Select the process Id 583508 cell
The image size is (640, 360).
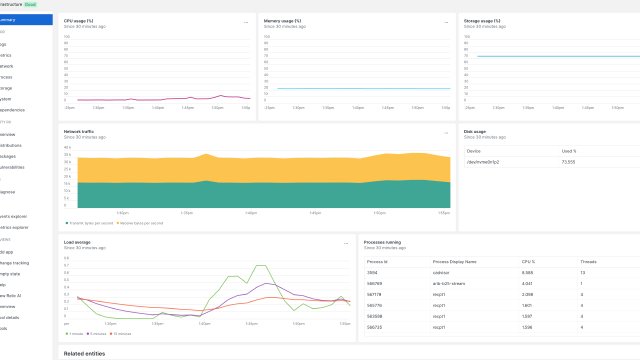374,316
